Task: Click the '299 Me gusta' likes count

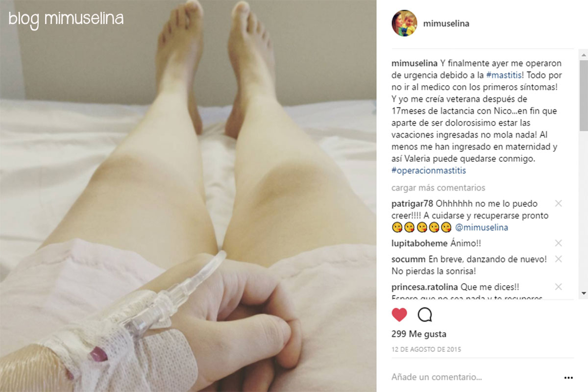Action: pyautogui.click(x=419, y=334)
